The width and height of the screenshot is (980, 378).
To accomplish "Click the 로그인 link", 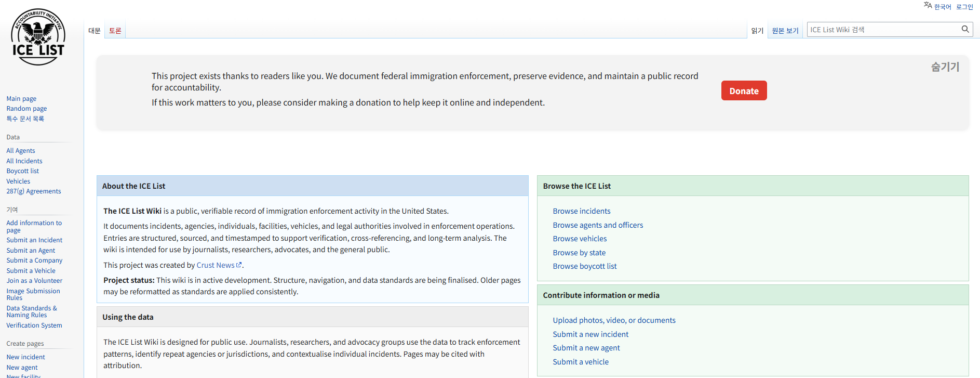I will click(964, 7).
